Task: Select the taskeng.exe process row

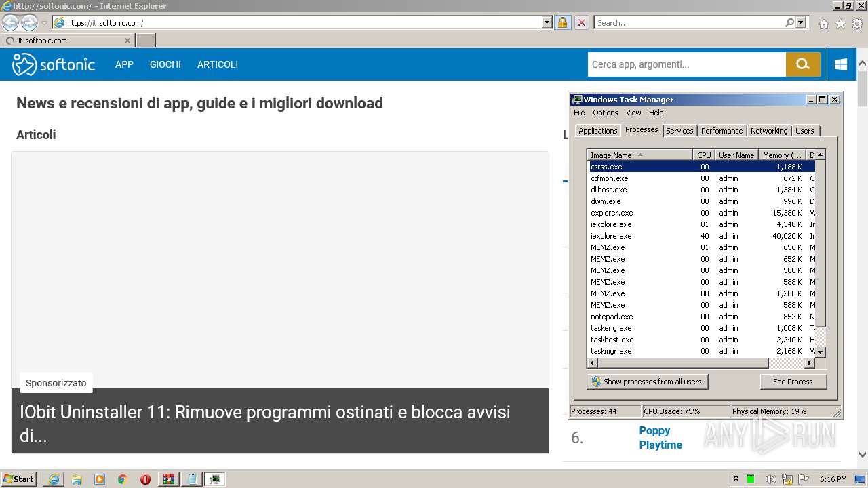Action: point(701,328)
